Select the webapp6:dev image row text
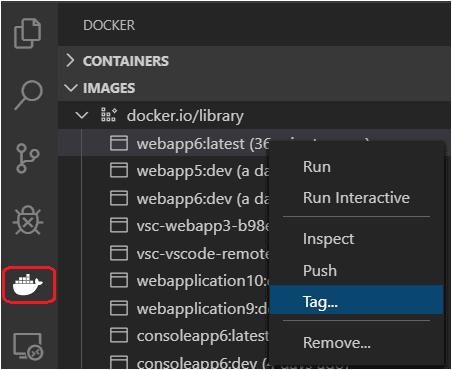This screenshot has width=452, height=370. coord(203,199)
